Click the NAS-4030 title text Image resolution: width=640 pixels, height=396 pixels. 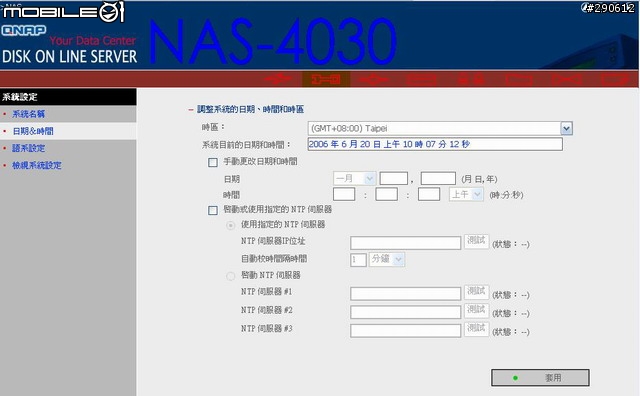273,41
